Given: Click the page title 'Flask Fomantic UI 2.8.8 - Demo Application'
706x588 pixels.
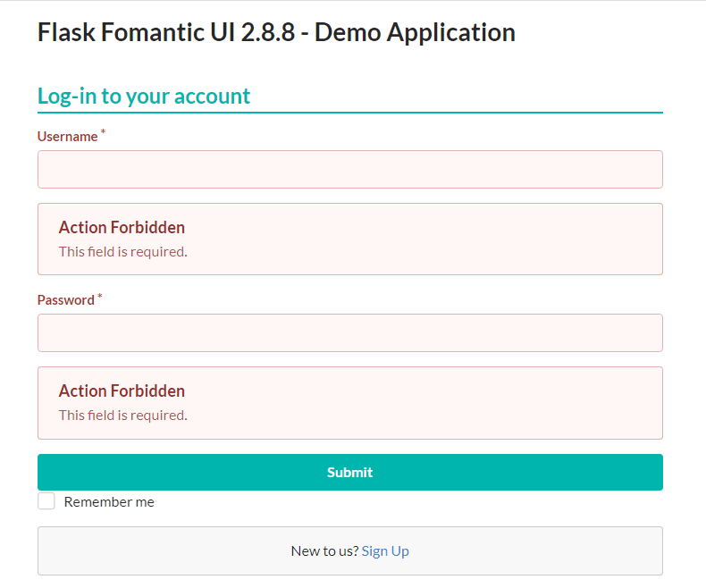Looking at the screenshot, I should [276, 32].
